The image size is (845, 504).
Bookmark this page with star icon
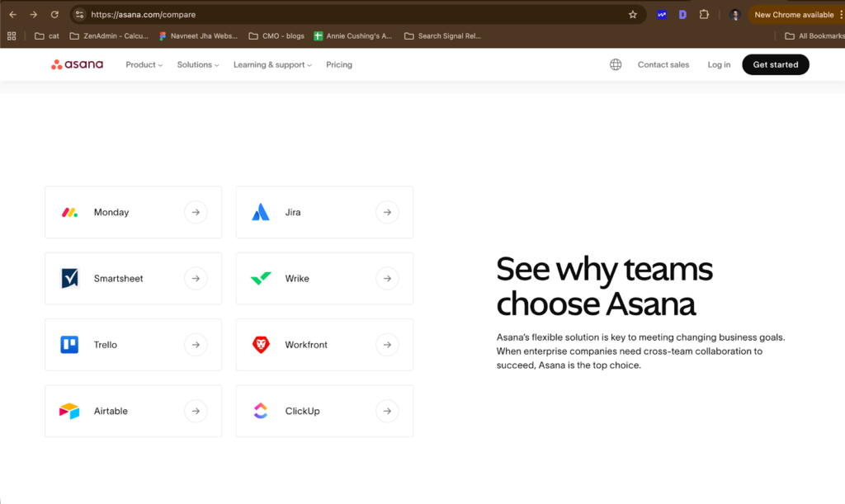click(x=633, y=14)
